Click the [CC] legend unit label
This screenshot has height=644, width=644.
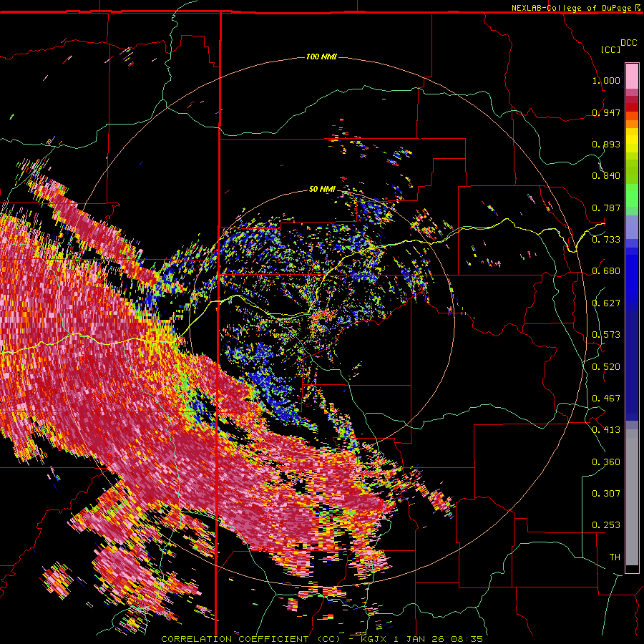coord(610,49)
